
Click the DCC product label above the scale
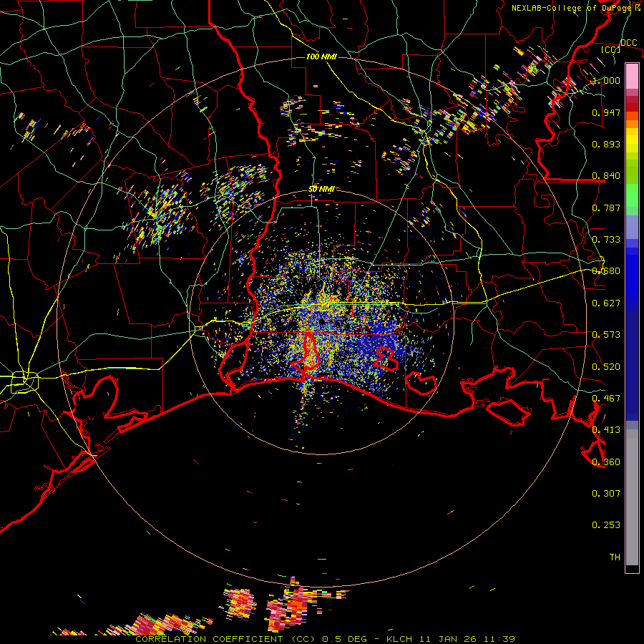pyautogui.click(x=629, y=42)
